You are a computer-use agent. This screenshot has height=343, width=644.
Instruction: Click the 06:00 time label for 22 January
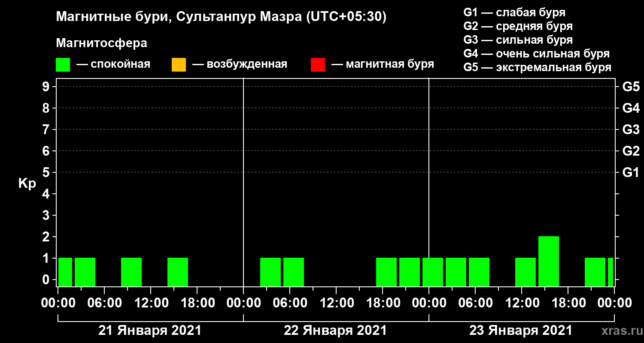pos(290,303)
